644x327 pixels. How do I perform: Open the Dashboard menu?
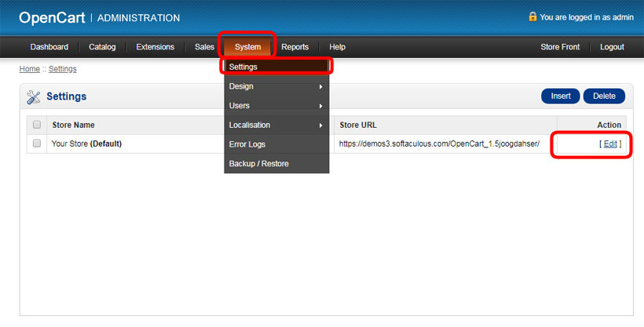coord(49,47)
